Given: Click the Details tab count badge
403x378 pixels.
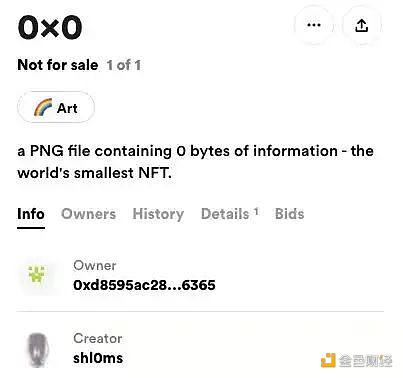Looking at the screenshot, I should click(256, 211).
